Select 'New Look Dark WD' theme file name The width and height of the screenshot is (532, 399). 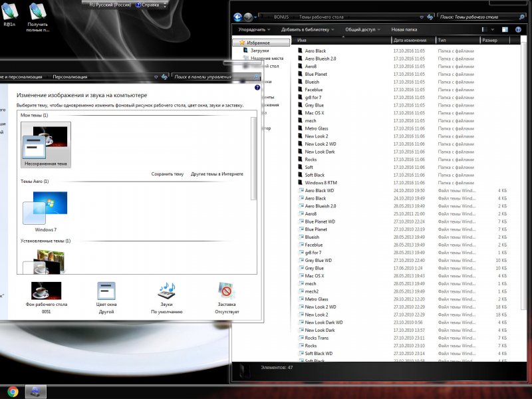point(324,323)
